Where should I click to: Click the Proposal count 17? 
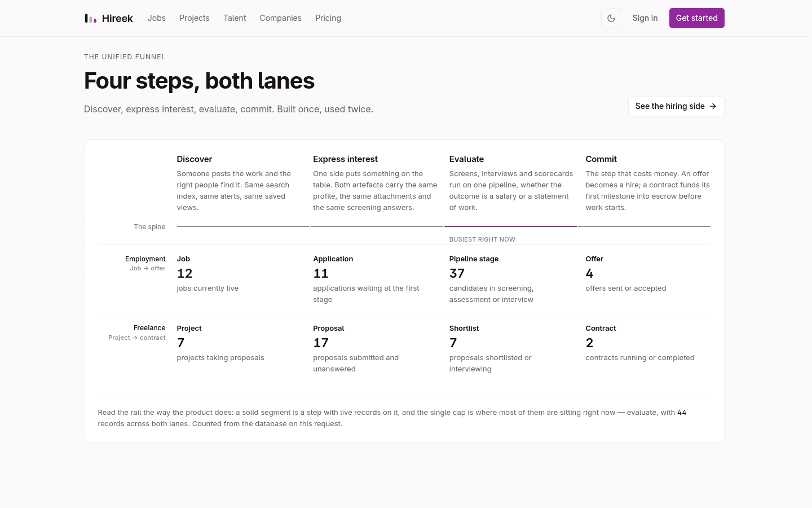[321, 343]
